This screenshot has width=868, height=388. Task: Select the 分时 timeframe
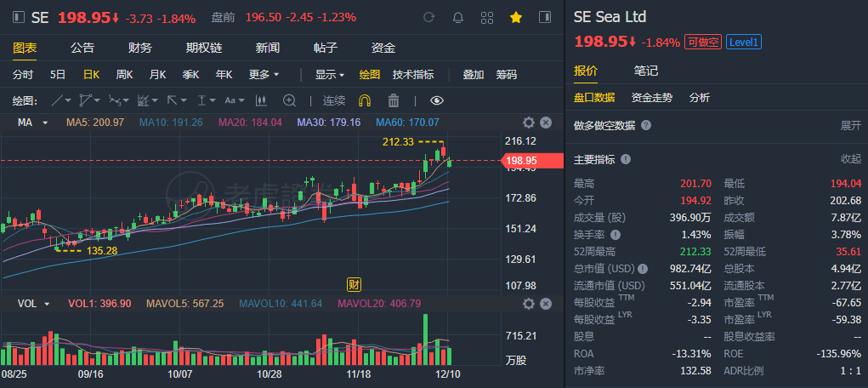tap(23, 74)
